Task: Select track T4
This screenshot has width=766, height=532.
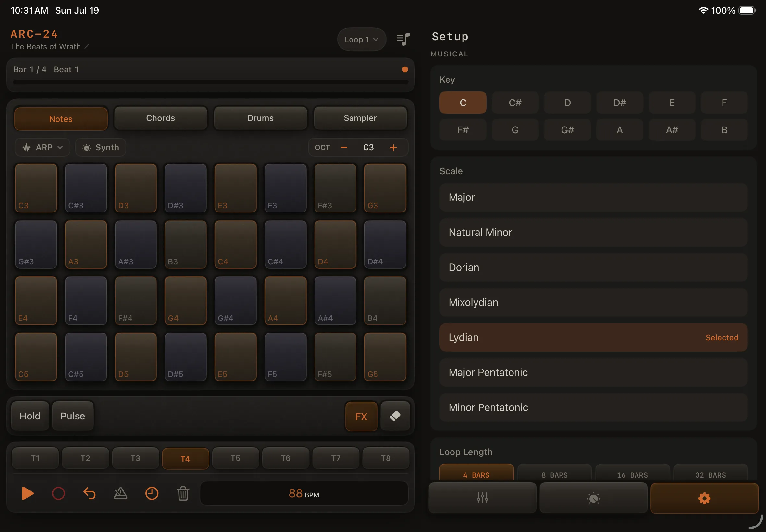Action: [x=185, y=458]
